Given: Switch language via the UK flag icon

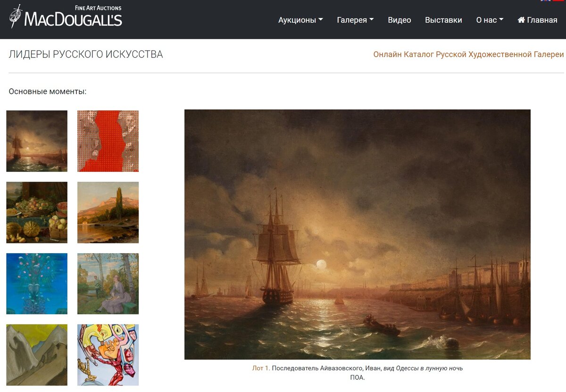Looking at the screenshot, I should [x=545, y=1].
